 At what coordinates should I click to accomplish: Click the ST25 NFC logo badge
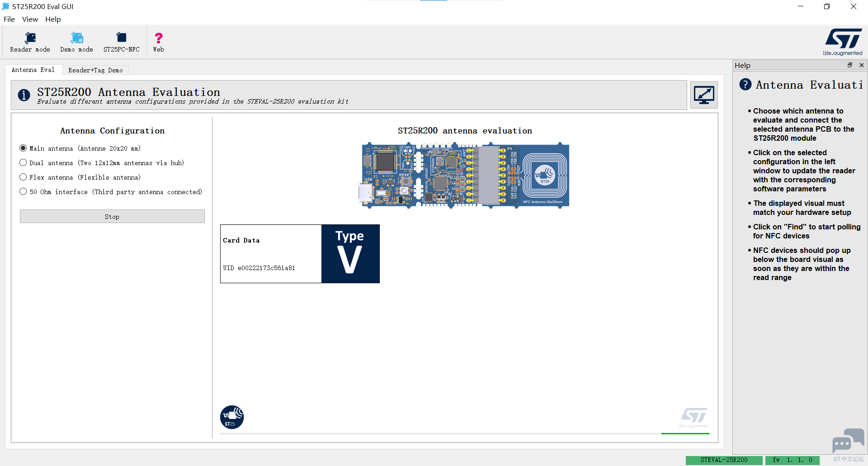tap(232, 417)
